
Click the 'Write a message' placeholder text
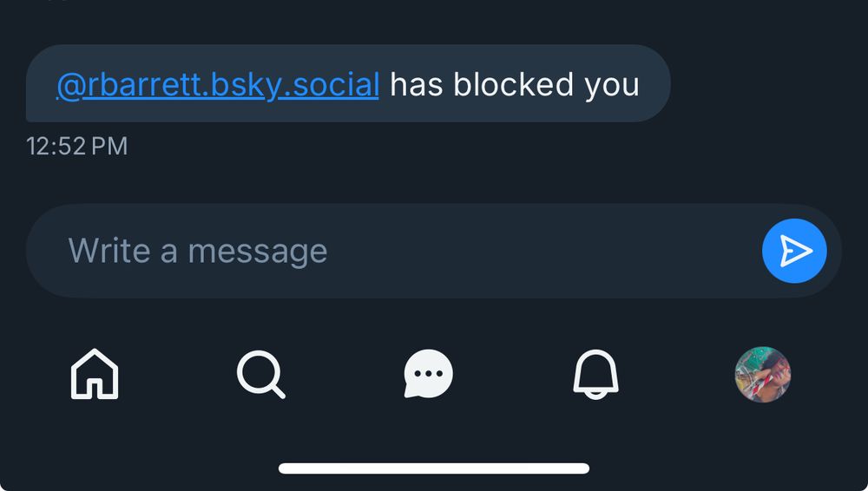[x=198, y=251]
